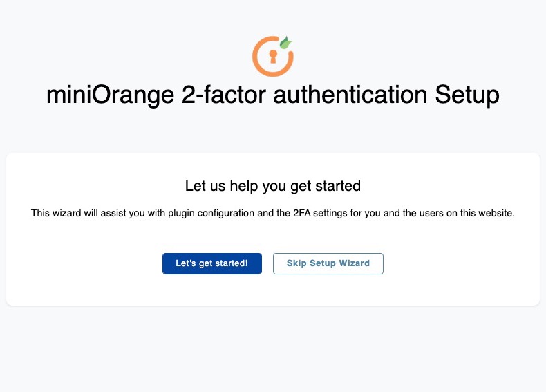Image resolution: width=546 pixels, height=392 pixels.
Task: Click "This wizard" at the description start
Action: [x=55, y=213]
